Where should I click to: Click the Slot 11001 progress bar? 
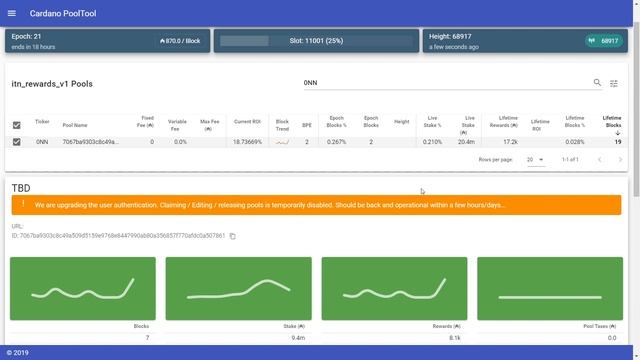(316, 41)
